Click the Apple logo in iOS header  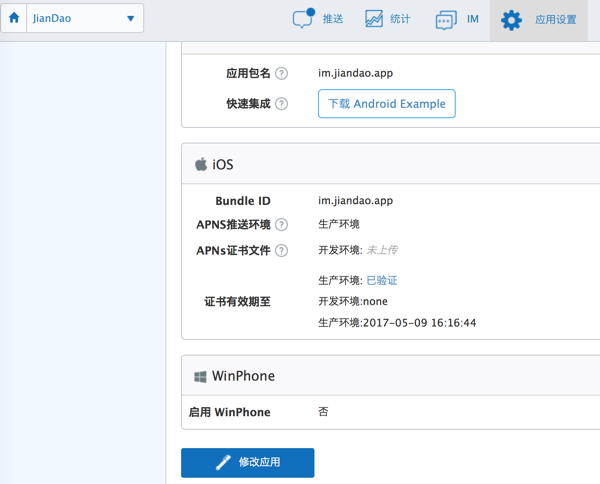pyautogui.click(x=201, y=164)
